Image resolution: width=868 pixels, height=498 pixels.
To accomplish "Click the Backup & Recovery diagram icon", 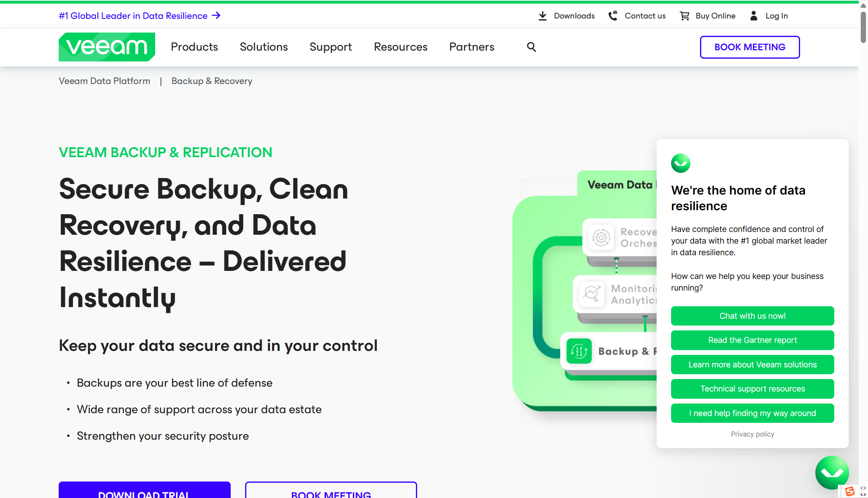I will 579,351.
